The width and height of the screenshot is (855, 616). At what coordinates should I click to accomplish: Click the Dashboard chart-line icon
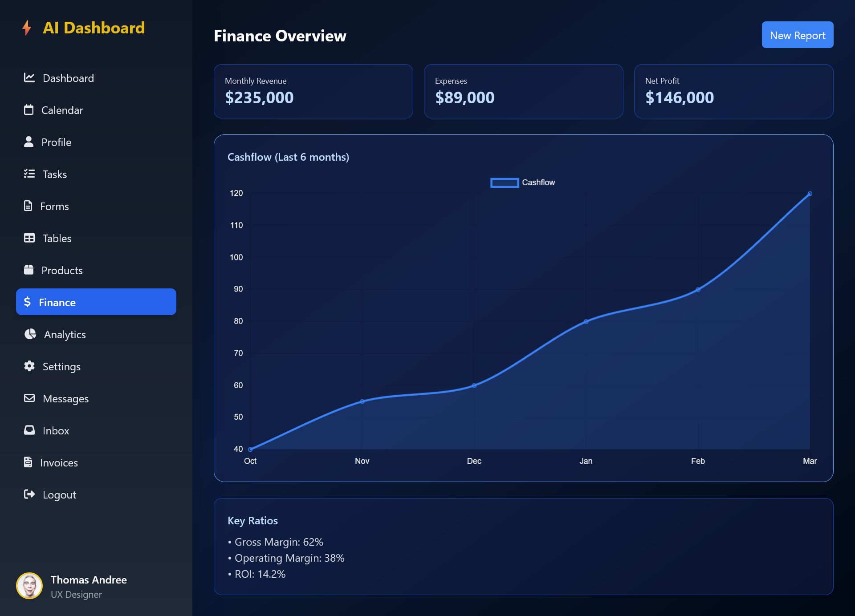pos(29,78)
